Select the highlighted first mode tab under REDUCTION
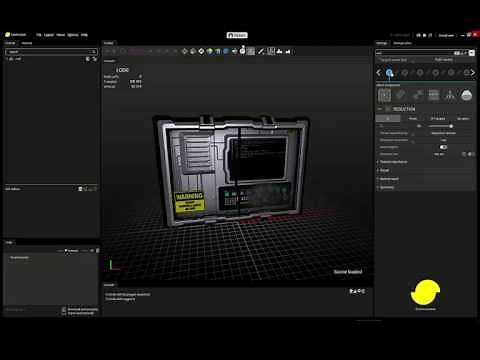 [x=388, y=118]
